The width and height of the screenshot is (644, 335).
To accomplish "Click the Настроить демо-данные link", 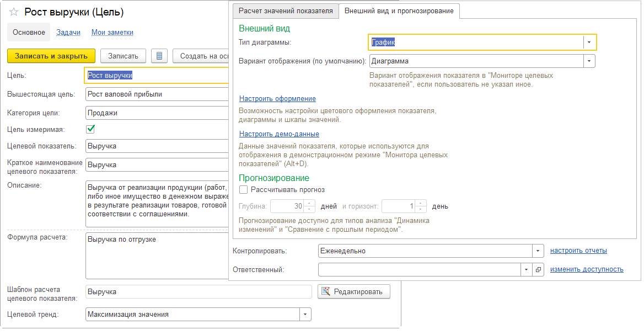I will [279, 134].
